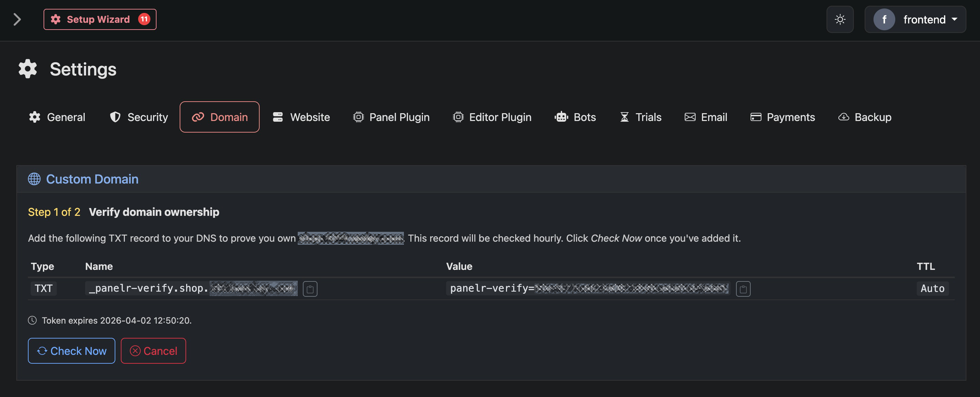Open the Website tab
Image resolution: width=980 pixels, height=397 pixels.
pos(301,117)
